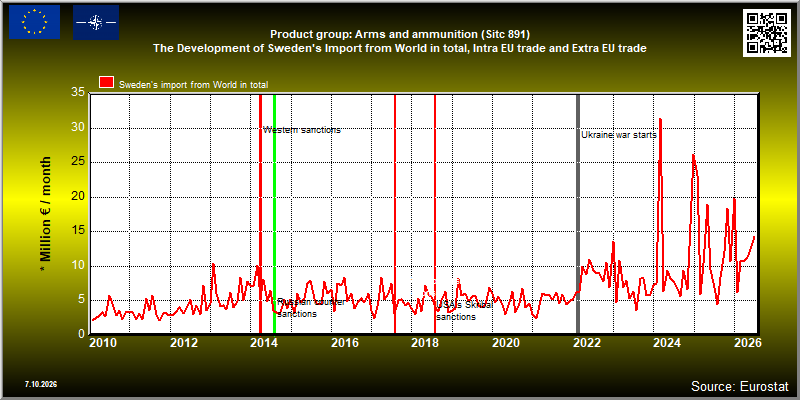Click the Ukraine war starts label
800x400 pixels.
(x=619, y=135)
